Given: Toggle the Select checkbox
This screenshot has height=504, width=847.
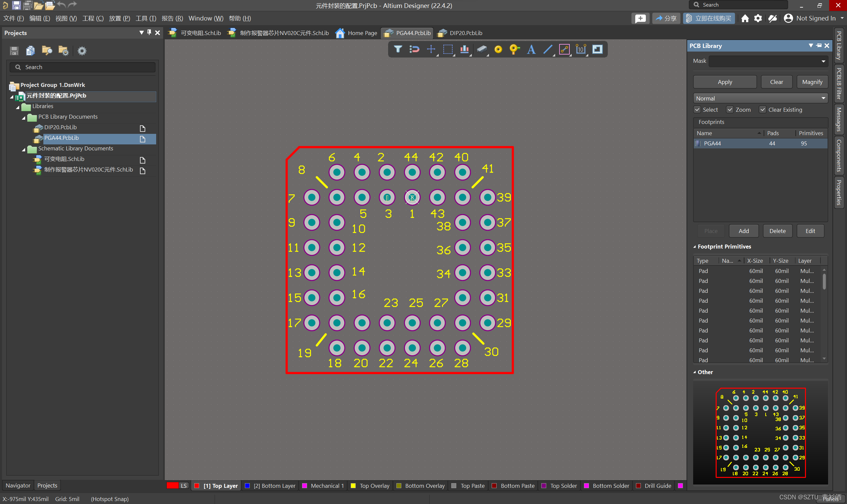Looking at the screenshot, I should (x=697, y=110).
